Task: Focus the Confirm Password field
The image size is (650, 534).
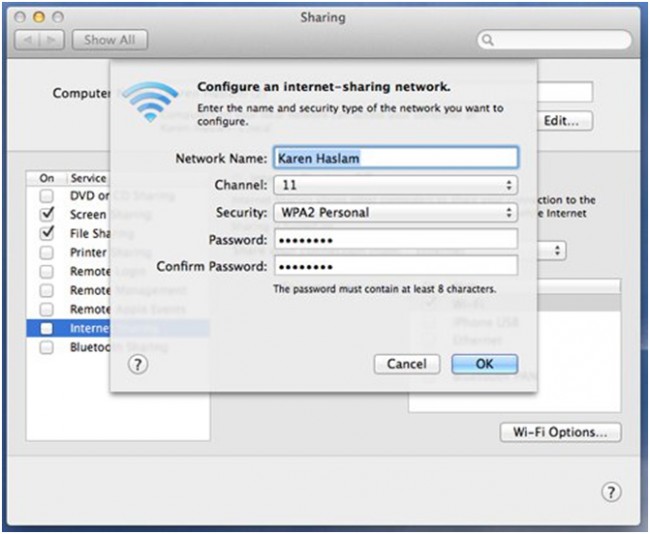Action: [x=394, y=266]
